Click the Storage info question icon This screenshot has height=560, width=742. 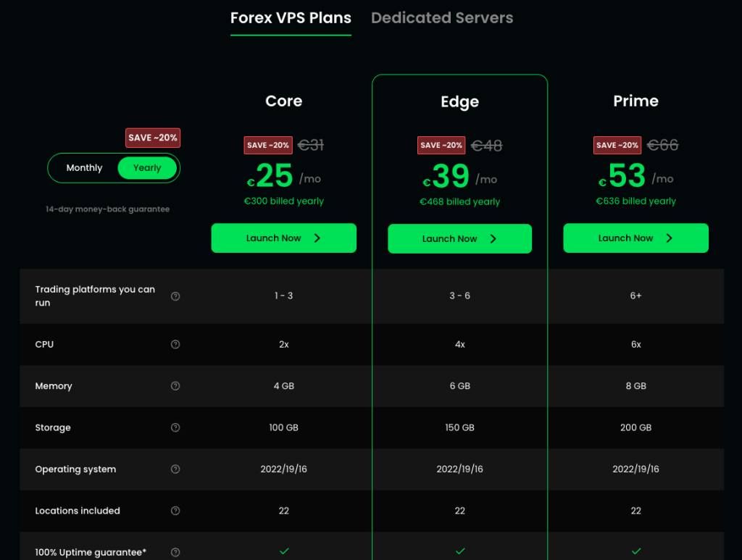(x=175, y=427)
